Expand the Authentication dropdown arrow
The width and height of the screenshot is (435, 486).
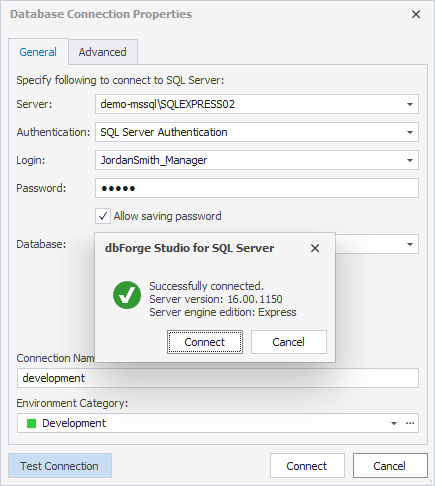click(x=410, y=132)
